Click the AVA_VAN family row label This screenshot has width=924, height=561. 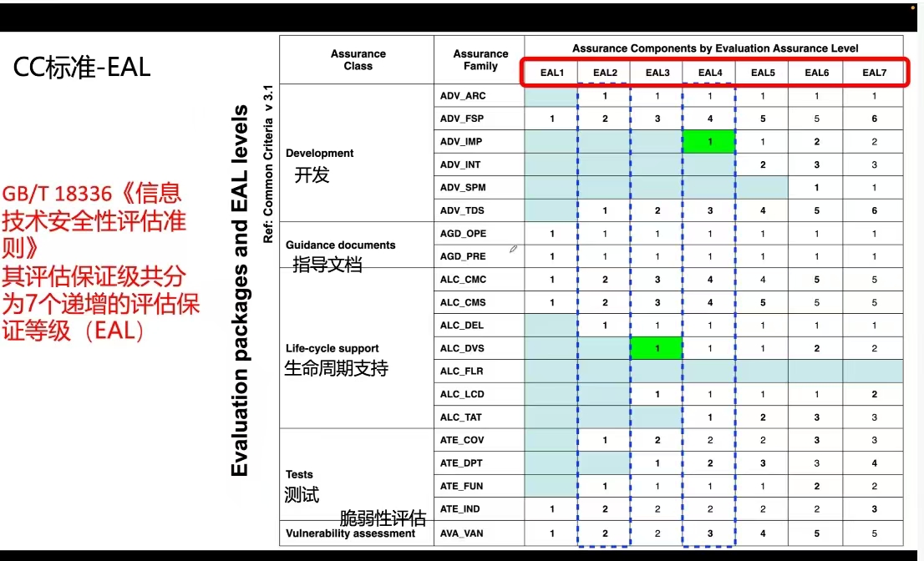[462, 533]
